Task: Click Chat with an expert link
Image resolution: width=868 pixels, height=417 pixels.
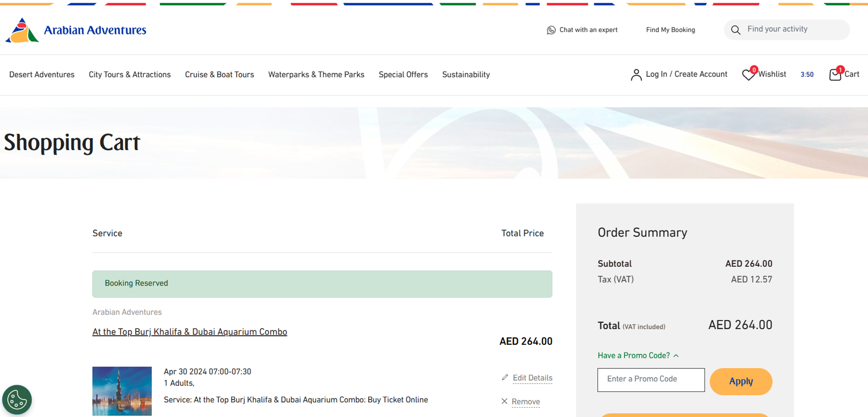Action: 588,30
